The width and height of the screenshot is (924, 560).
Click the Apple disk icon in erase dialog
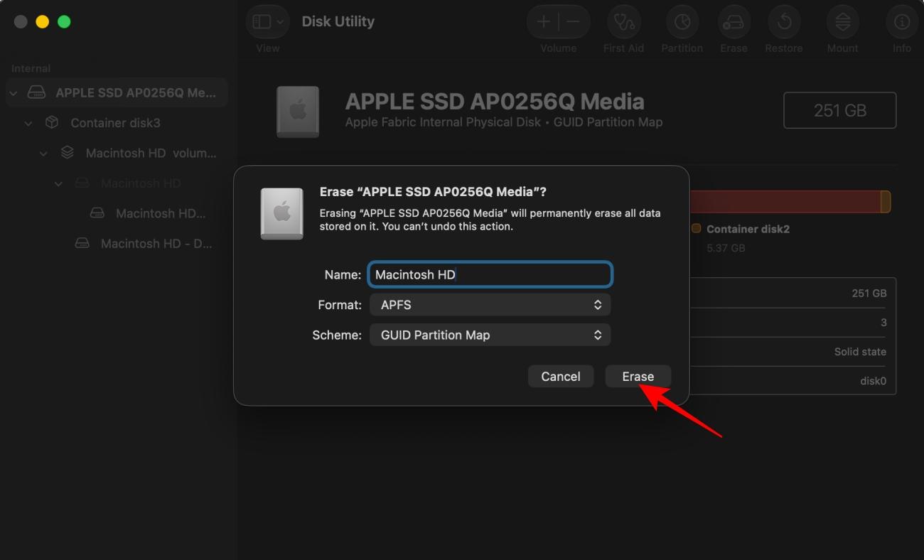click(282, 213)
